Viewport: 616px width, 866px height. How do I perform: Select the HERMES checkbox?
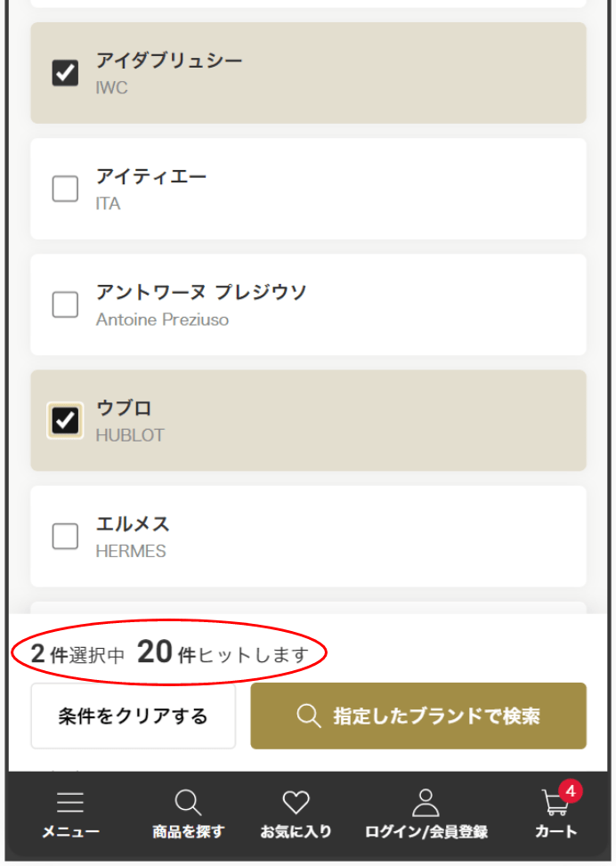coord(65,536)
